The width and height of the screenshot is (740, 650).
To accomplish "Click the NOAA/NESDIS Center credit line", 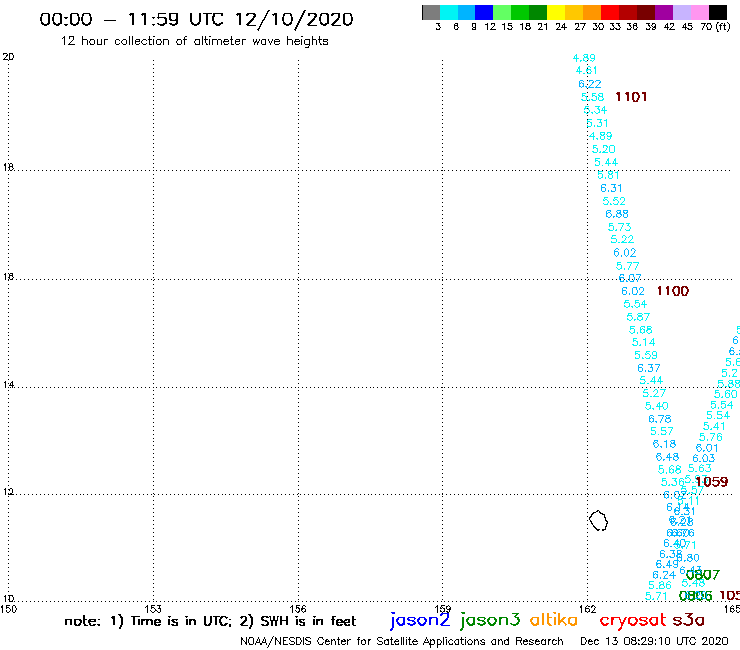I will (x=402, y=641).
